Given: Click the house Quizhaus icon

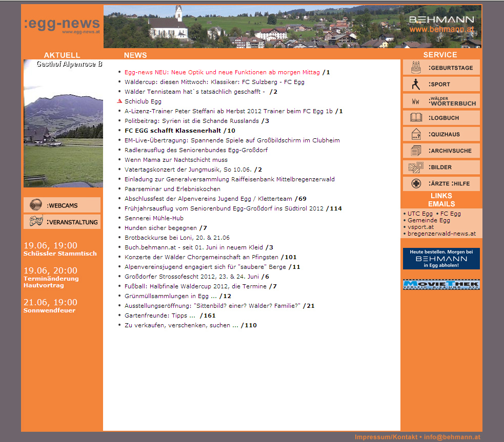Looking at the screenshot, I should [416, 134].
